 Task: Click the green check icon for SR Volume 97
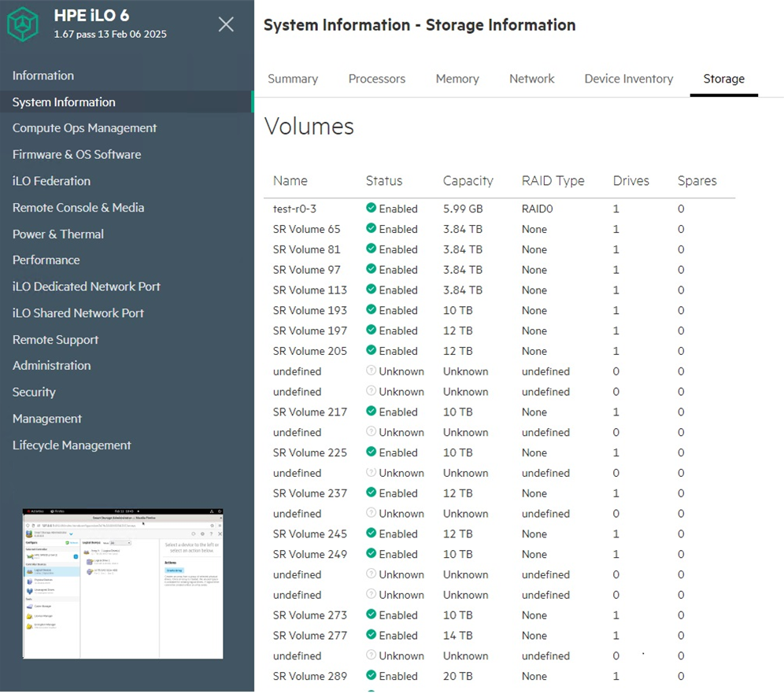point(371,269)
